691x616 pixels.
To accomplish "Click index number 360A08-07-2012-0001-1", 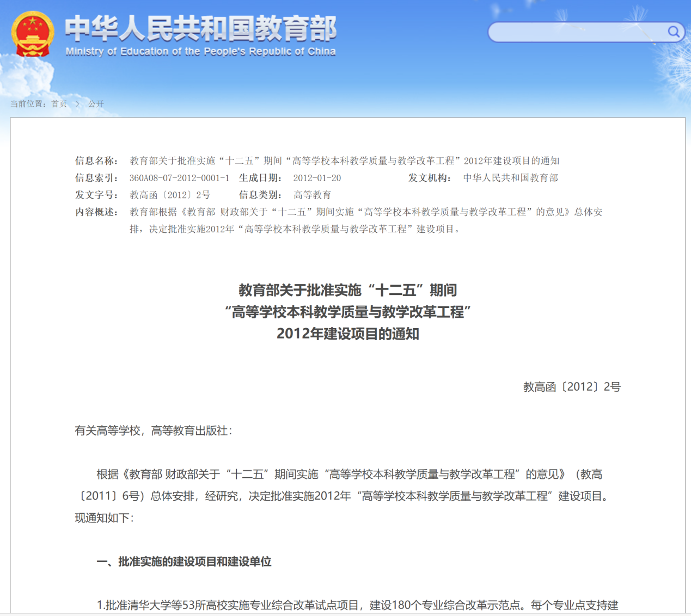I will tap(179, 178).
